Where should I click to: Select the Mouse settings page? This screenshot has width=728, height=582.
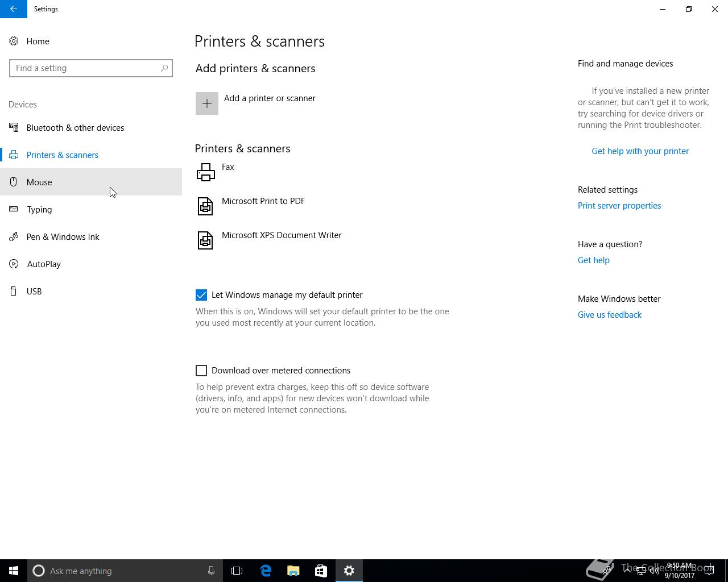tap(91, 182)
